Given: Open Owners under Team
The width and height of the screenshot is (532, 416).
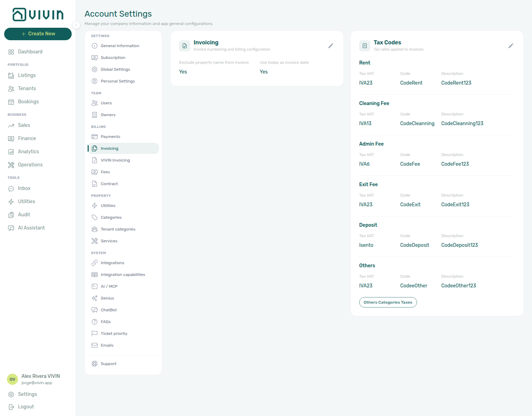Looking at the screenshot, I should click(x=123, y=115).
